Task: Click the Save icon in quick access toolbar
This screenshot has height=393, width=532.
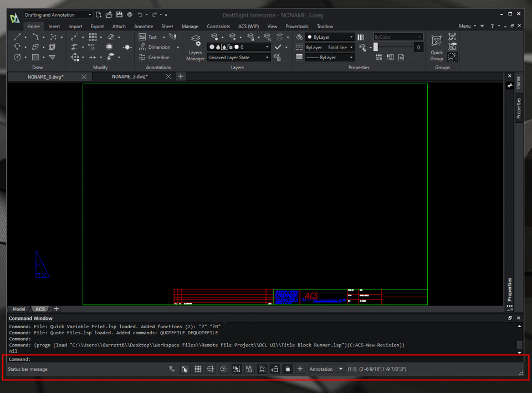Action: pos(119,15)
